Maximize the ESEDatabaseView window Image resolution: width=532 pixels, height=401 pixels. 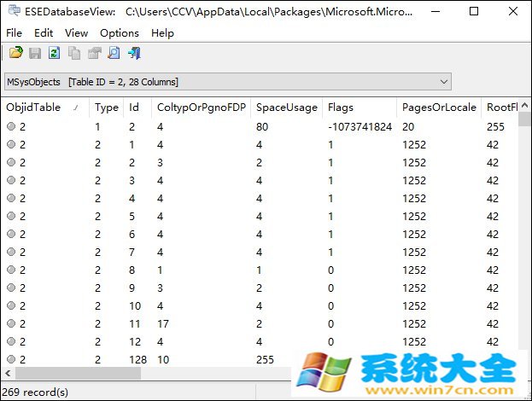pyautogui.click(x=474, y=12)
